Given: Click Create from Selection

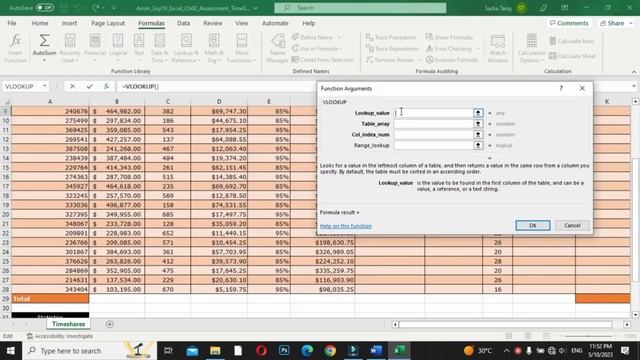Looking at the screenshot, I should [x=322, y=60].
